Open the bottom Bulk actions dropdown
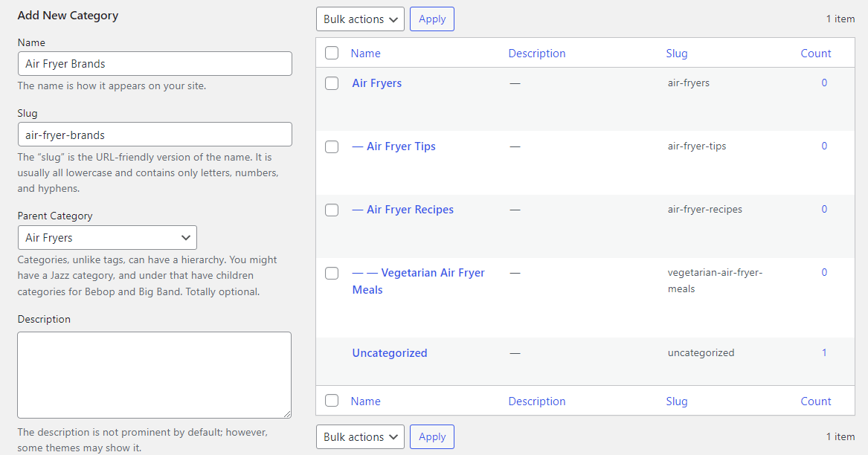This screenshot has width=868, height=455. (361, 436)
